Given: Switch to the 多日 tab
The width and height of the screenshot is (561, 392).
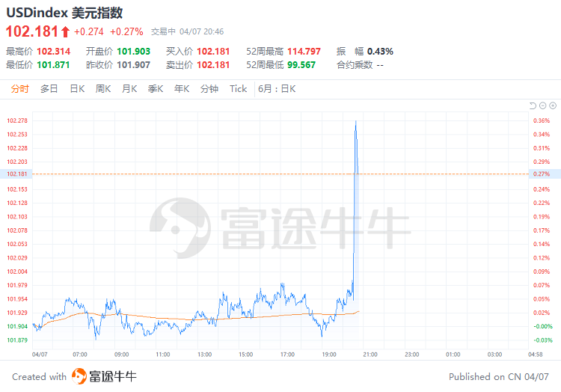Looking at the screenshot, I should pos(49,89).
